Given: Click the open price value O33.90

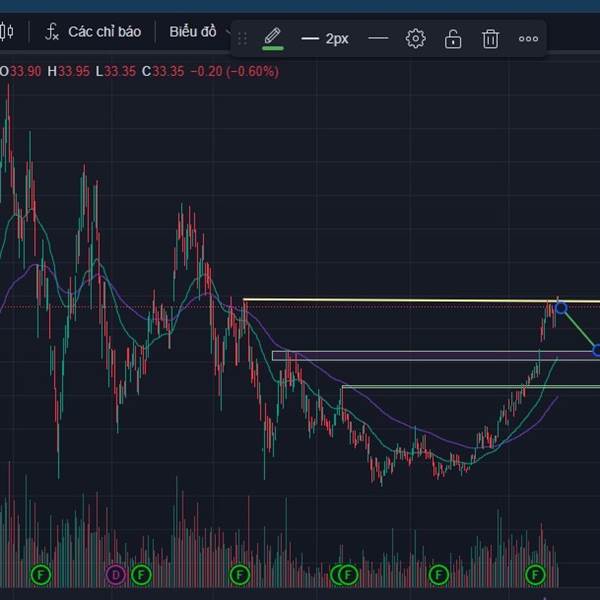Looking at the screenshot, I should click(21, 72).
